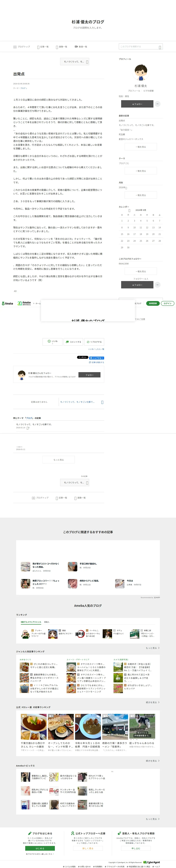Open 続きを見る under genre ranking
This screenshot has width=176, height=868.
[153, 702]
